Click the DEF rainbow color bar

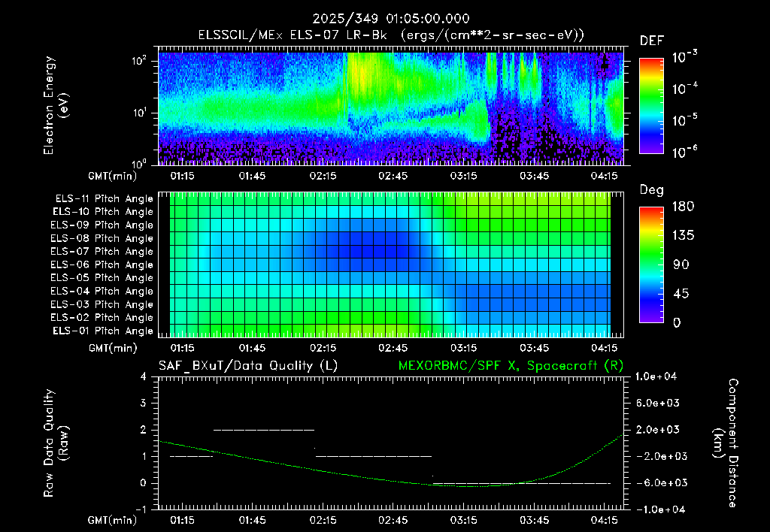coord(651,105)
